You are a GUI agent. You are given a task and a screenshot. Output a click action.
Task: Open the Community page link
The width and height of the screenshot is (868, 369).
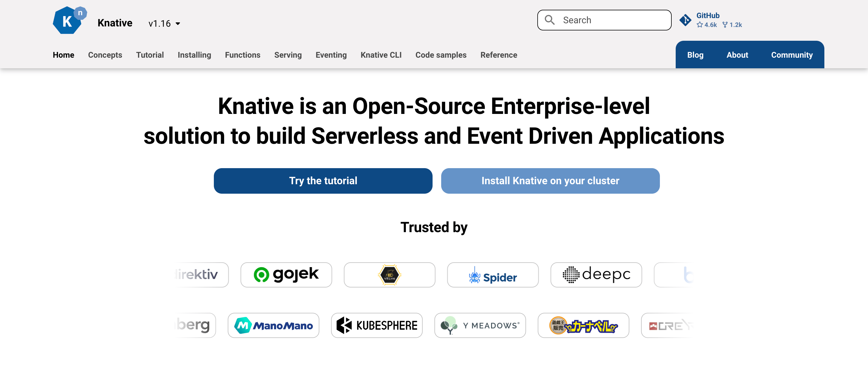792,55
